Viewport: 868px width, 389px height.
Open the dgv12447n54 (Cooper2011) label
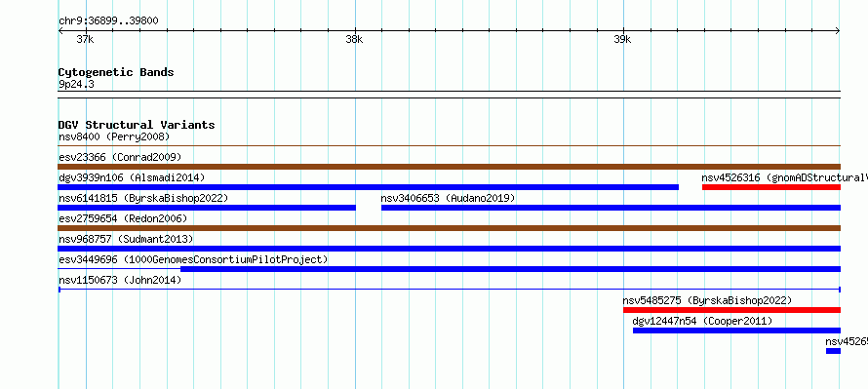702,321
